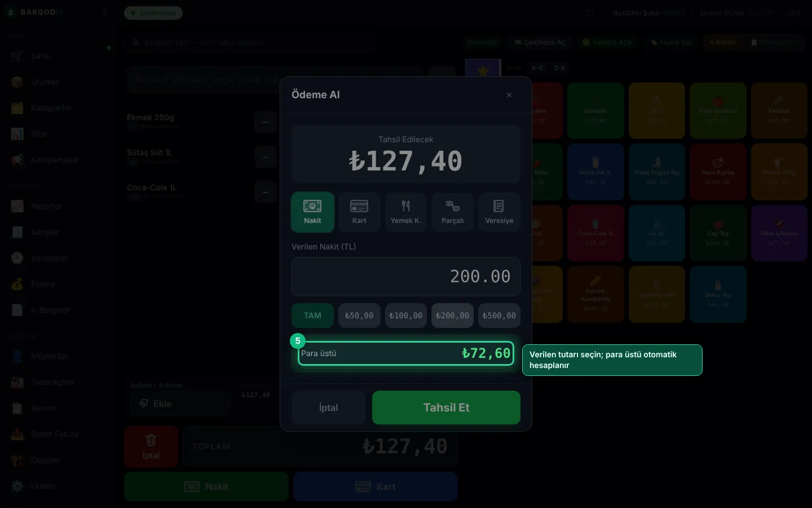Viewport: 812px width, 508px height.
Task: Set exact amount with TAM button
Action: (x=312, y=316)
